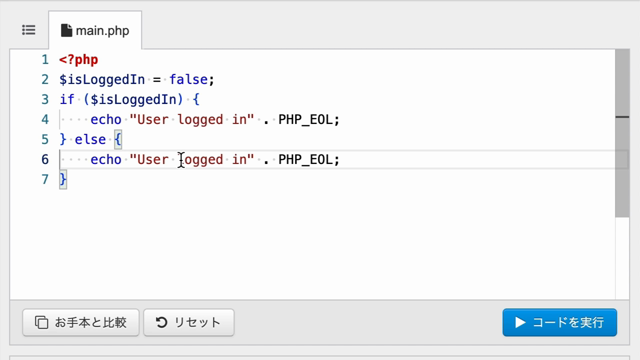Click line number 1 in gutter

click(45, 60)
